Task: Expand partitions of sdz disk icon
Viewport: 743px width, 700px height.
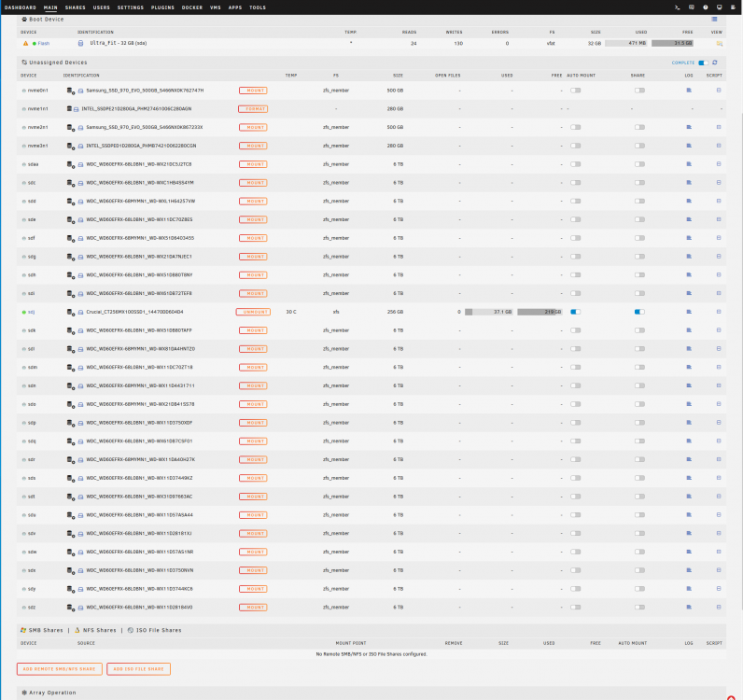Action: point(80,608)
